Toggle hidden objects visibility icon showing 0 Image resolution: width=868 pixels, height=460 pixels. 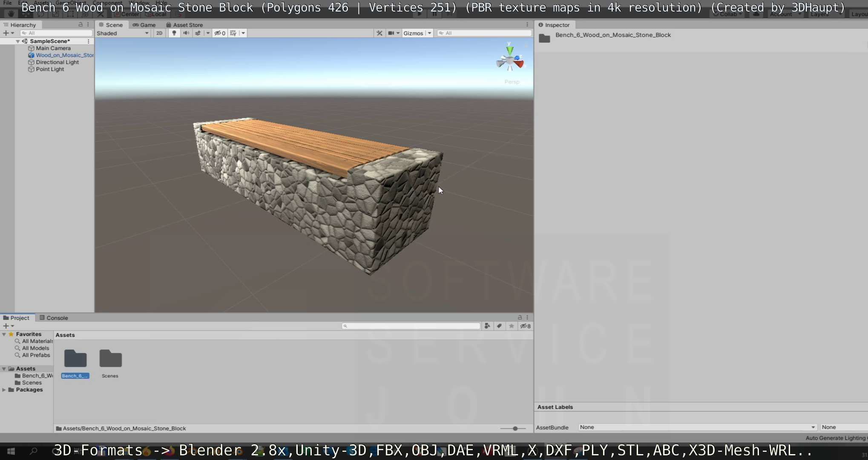coord(220,33)
